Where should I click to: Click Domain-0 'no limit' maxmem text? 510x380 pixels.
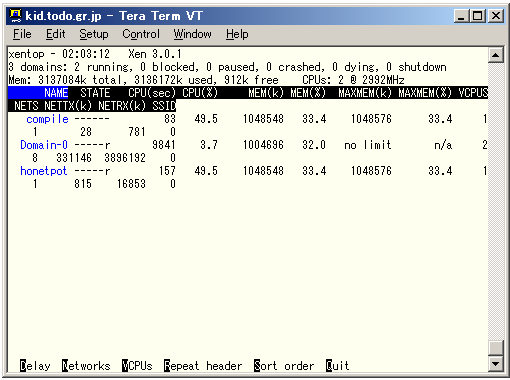coord(368,145)
